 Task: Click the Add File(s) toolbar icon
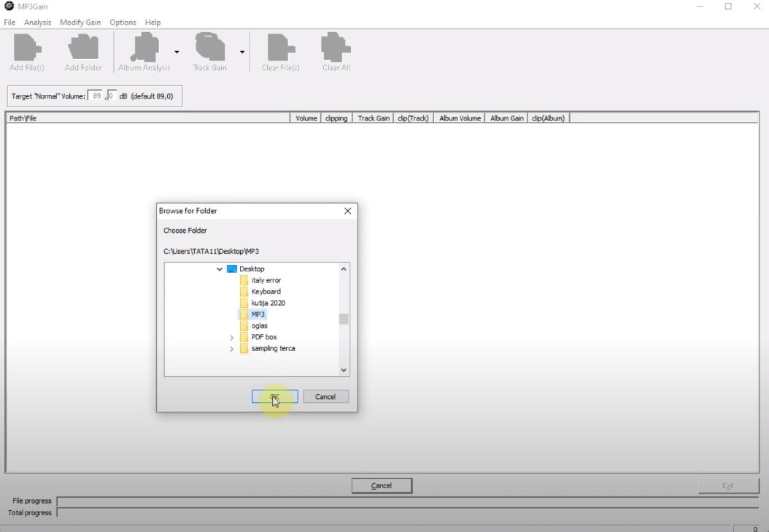click(27, 47)
